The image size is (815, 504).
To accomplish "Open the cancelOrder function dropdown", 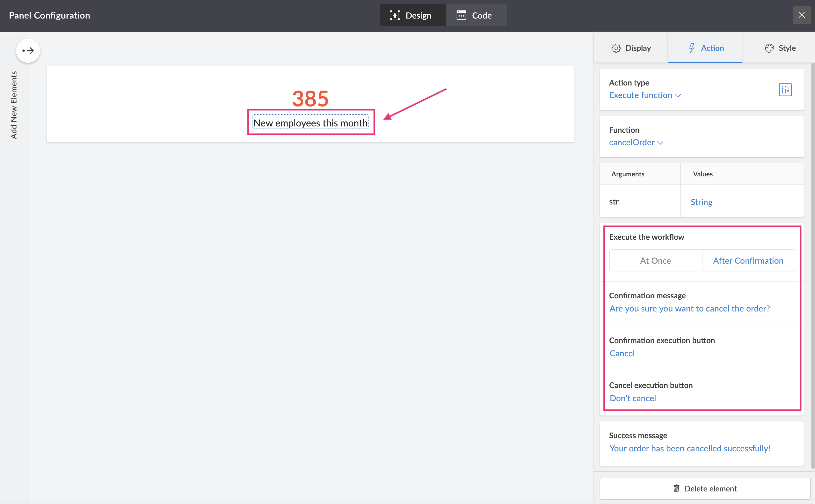I will [x=636, y=143].
